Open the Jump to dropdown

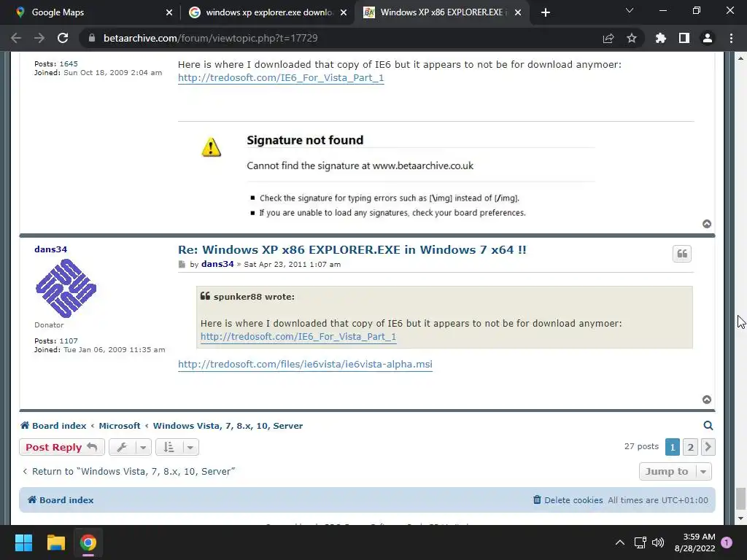click(x=675, y=472)
